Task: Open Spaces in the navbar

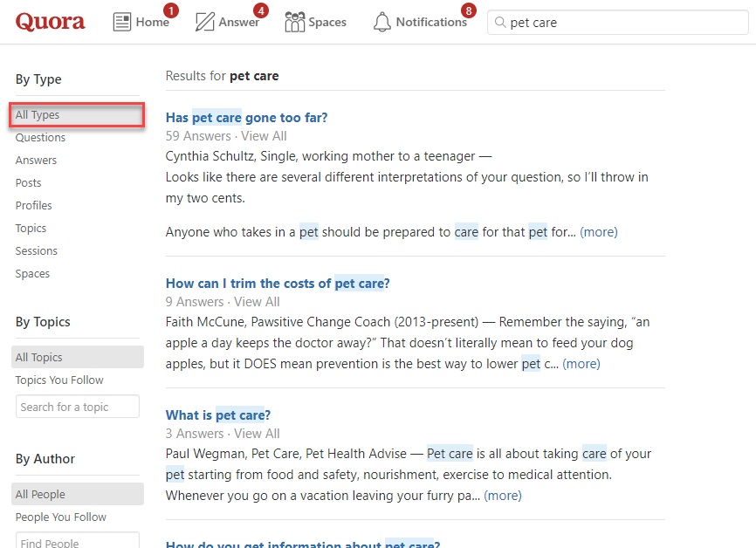Action: coord(315,22)
